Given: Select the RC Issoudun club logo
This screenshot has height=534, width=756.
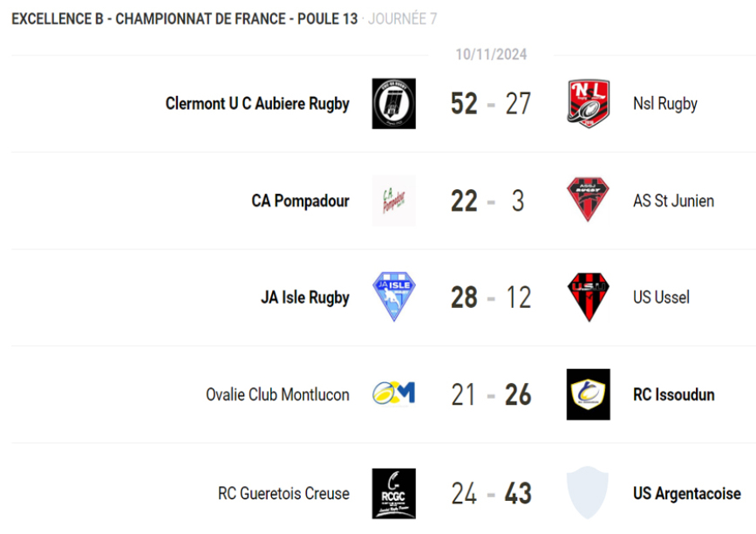Looking at the screenshot, I should click(588, 394).
